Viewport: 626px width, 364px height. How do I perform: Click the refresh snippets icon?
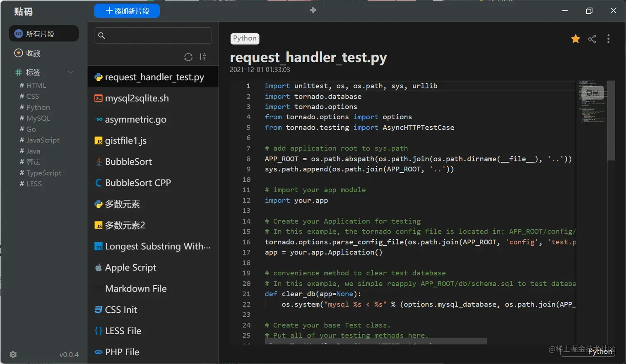188,57
